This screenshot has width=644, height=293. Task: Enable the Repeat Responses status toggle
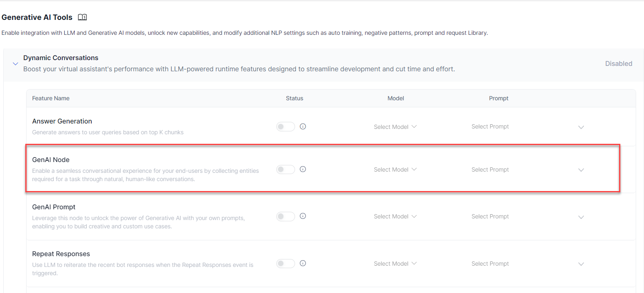[x=285, y=264]
